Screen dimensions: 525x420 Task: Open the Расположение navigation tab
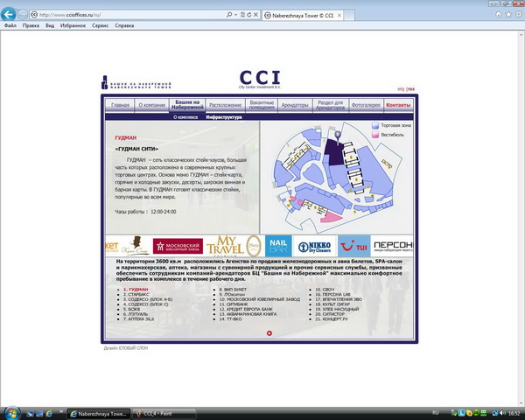click(226, 105)
